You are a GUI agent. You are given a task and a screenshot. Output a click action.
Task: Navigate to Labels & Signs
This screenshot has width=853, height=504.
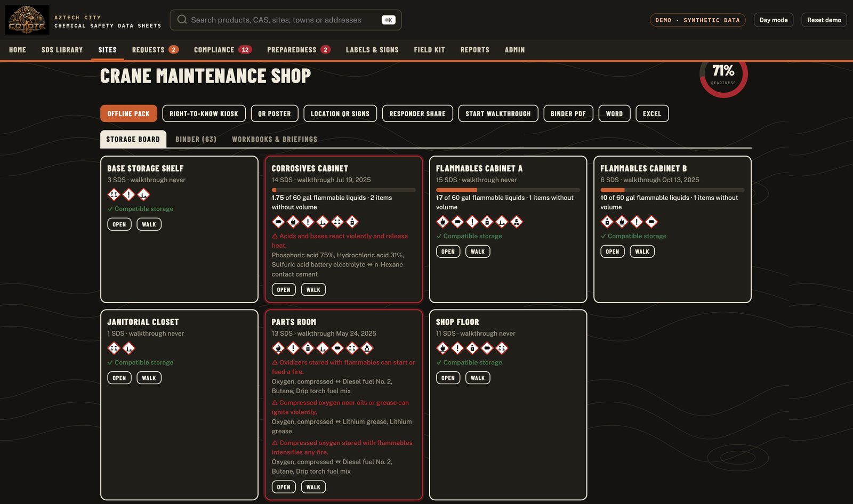[x=372, y=50]
